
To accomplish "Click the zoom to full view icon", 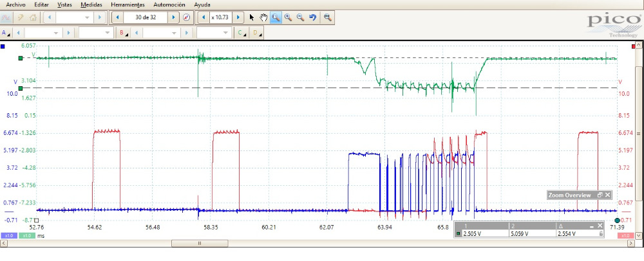I will click(x=327, y=17).
